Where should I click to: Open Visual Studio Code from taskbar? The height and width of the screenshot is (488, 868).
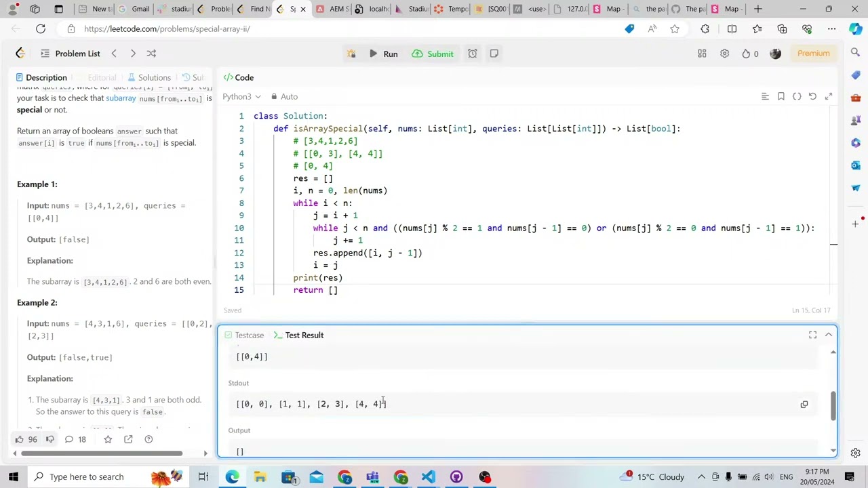click(428, 476)
